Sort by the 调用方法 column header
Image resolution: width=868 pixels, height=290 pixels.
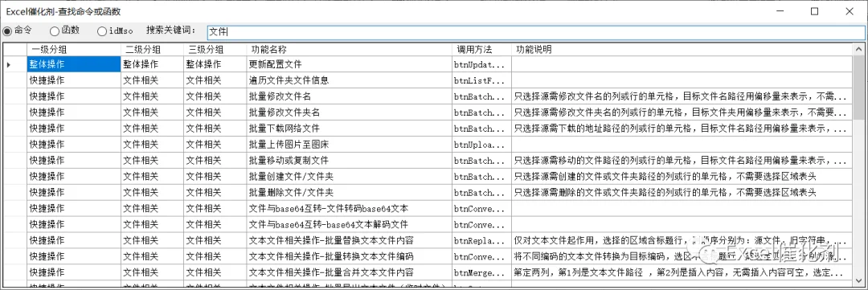[481, 49]
